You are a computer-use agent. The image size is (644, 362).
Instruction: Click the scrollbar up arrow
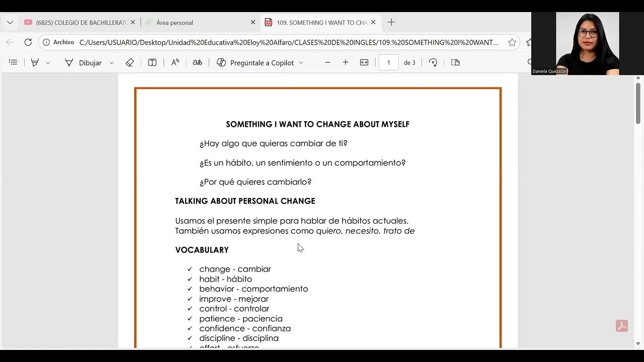point(638,78)
